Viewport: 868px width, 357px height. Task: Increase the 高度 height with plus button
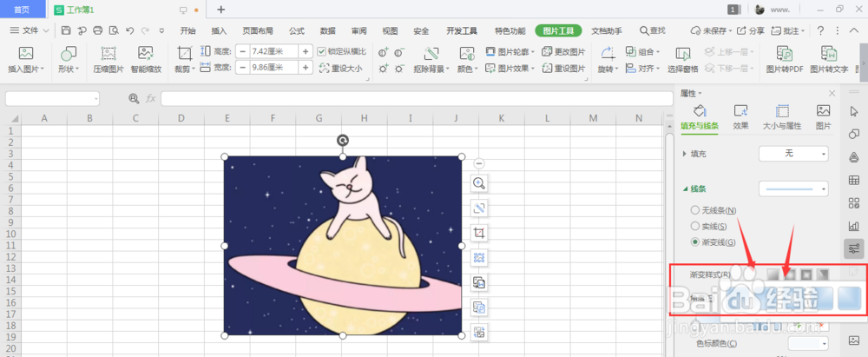click(x=306, y=51)
